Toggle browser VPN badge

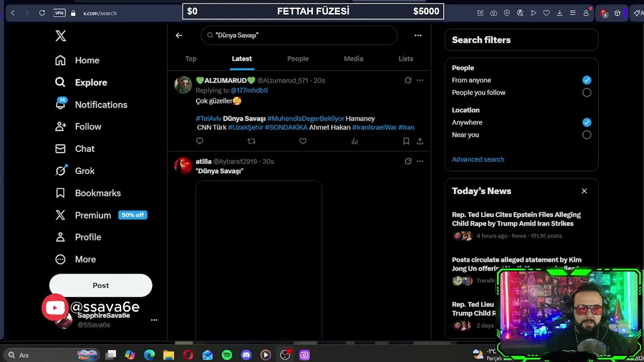tap(59, 13)
